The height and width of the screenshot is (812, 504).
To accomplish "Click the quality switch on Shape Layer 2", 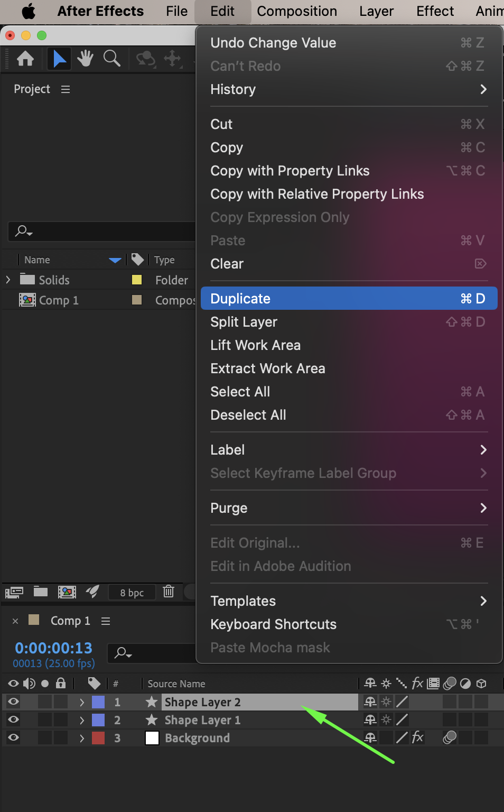I will 402,702.
